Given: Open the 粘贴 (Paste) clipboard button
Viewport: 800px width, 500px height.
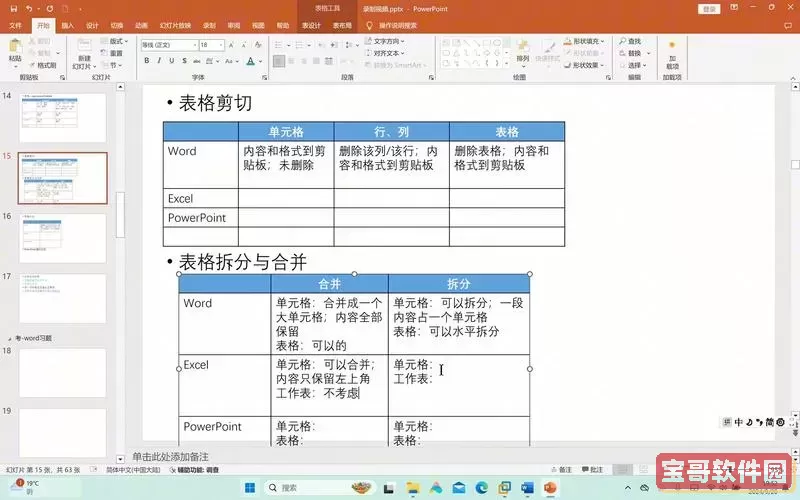Looking at the screenshot, I should coord(15,51).
